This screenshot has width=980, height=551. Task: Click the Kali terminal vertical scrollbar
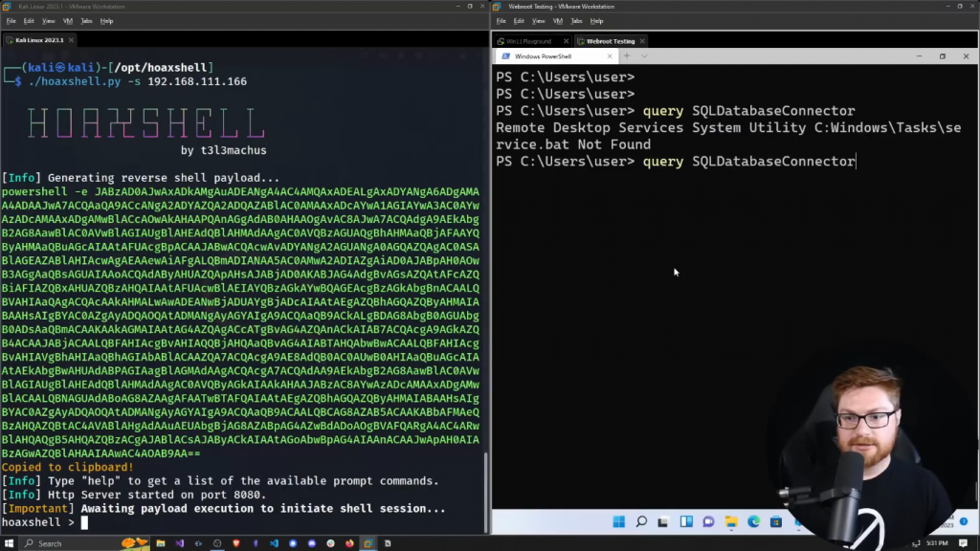tap(486, 493)
